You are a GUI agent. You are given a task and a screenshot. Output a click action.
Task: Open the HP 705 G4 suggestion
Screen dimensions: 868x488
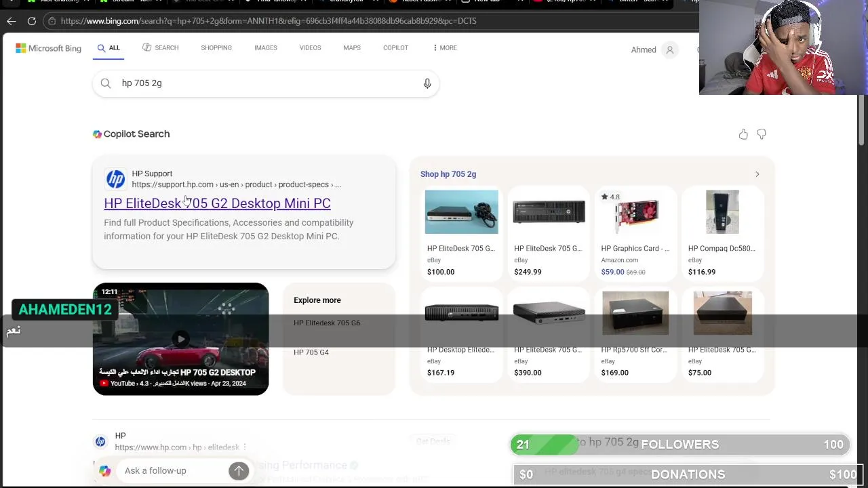(x=311, y=352)
